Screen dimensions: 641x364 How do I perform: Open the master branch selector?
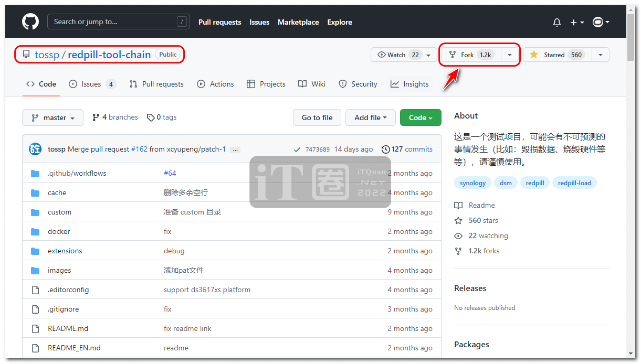pos(52,117)
